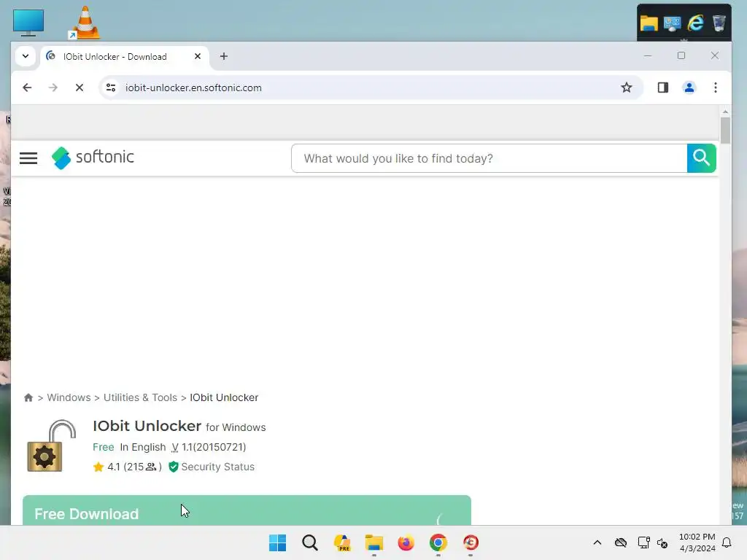Open the Security Status shield link

212,467
